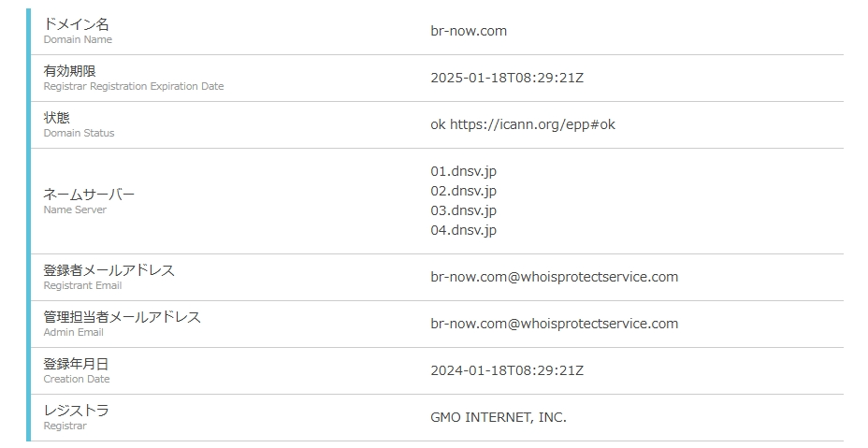Open the icann.org/epp#ok status link
The height and width of the screenshot is (448, 868).
coord(532,124)
